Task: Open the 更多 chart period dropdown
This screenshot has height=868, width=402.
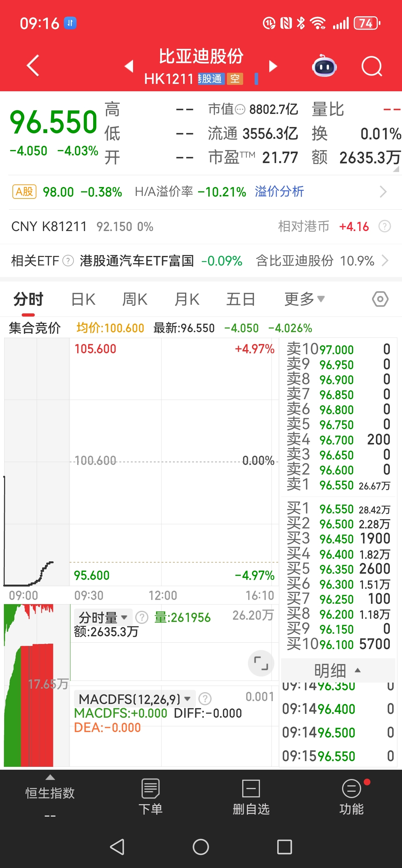Action: 305,299
